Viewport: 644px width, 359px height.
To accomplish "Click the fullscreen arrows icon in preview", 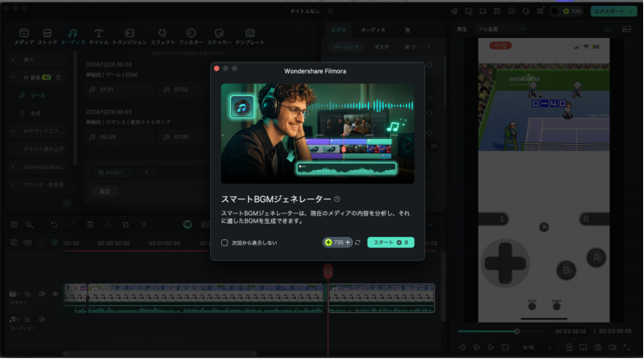I will tap(627, 347).
